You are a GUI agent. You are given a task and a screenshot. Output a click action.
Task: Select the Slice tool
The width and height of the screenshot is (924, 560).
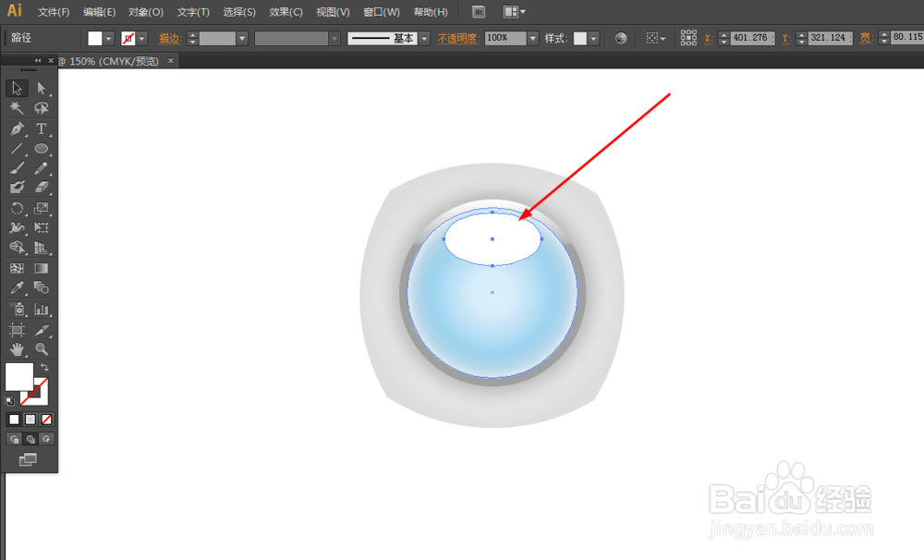point(41,330)
